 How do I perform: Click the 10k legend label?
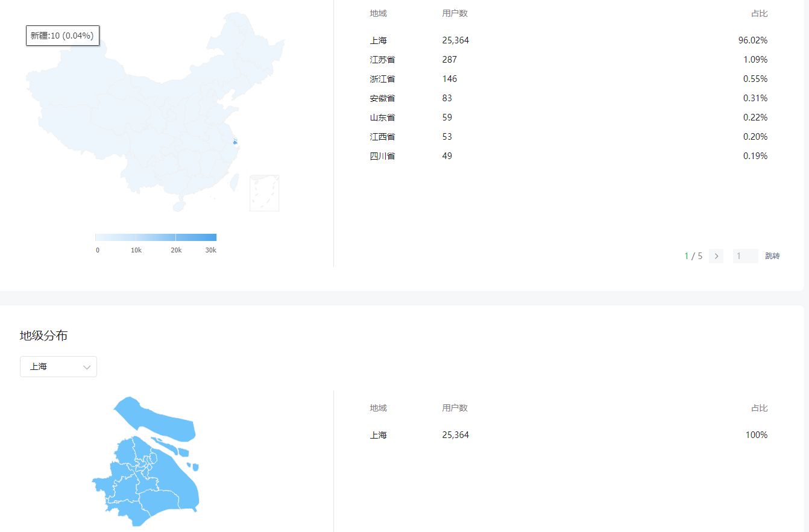[x=136, y=250]
